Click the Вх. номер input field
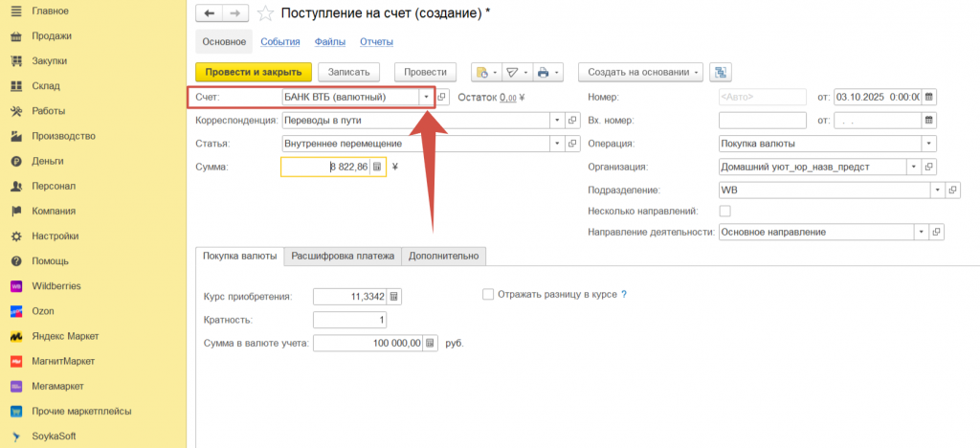 coord(762,121)
